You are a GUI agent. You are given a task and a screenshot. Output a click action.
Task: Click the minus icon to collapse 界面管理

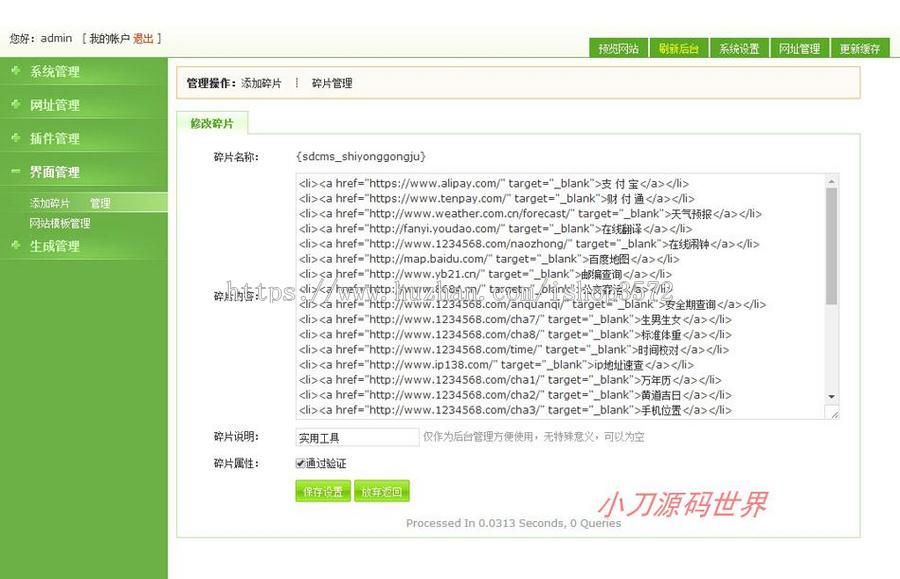[x=14, y=171]
